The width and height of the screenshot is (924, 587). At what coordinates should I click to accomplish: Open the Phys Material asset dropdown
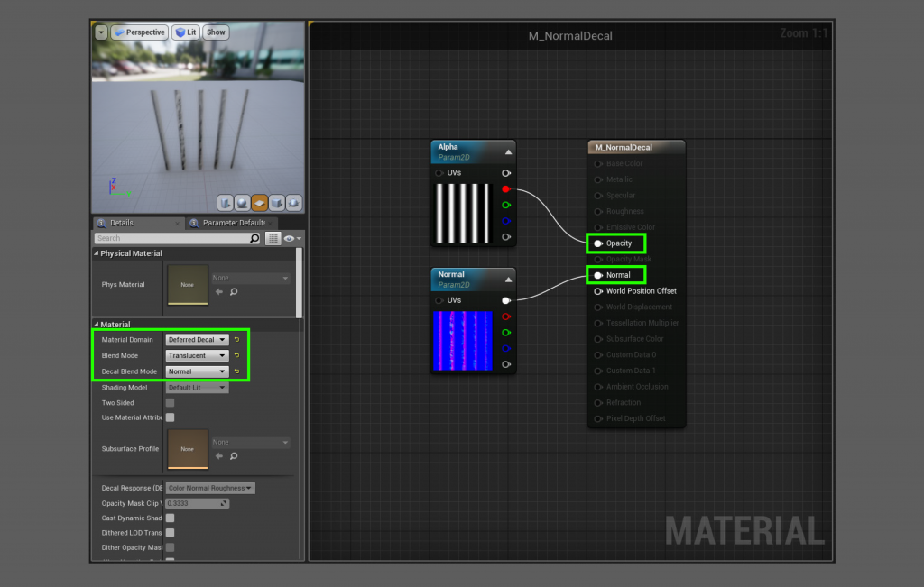(x=251, y=278)
